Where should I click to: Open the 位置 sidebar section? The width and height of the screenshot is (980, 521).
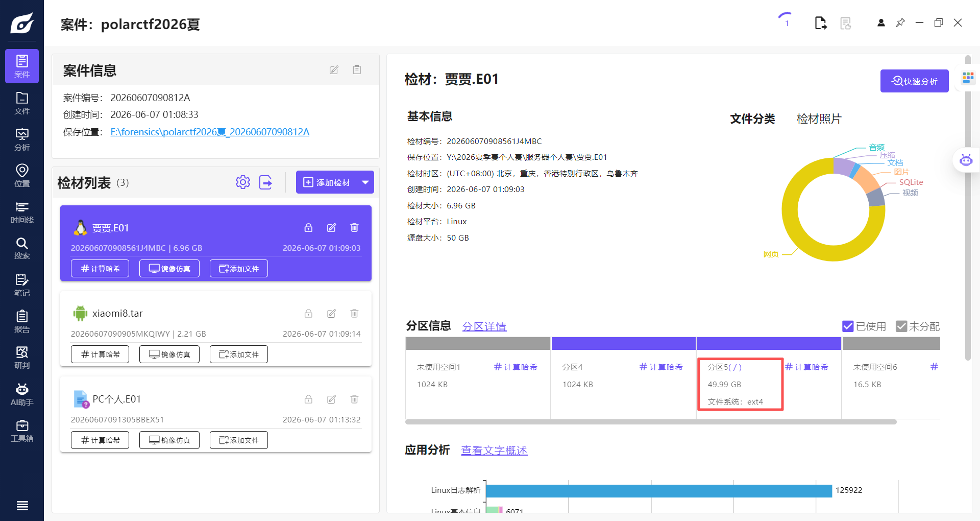[x=22, y=176]
